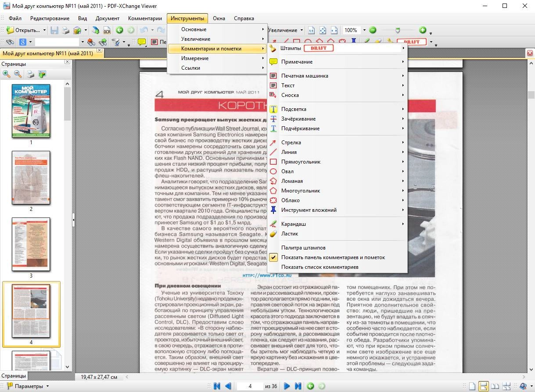Click the Email document icon
Screen dimensions: 535x392
coord(77,30)
